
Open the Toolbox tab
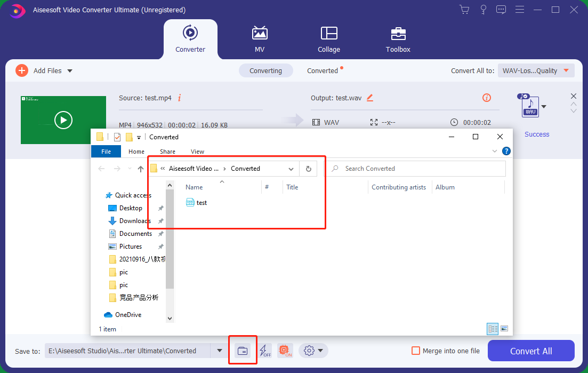click(398, 39)
